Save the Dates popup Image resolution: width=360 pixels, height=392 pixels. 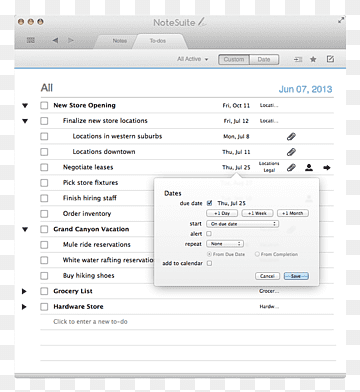[296, 276]
